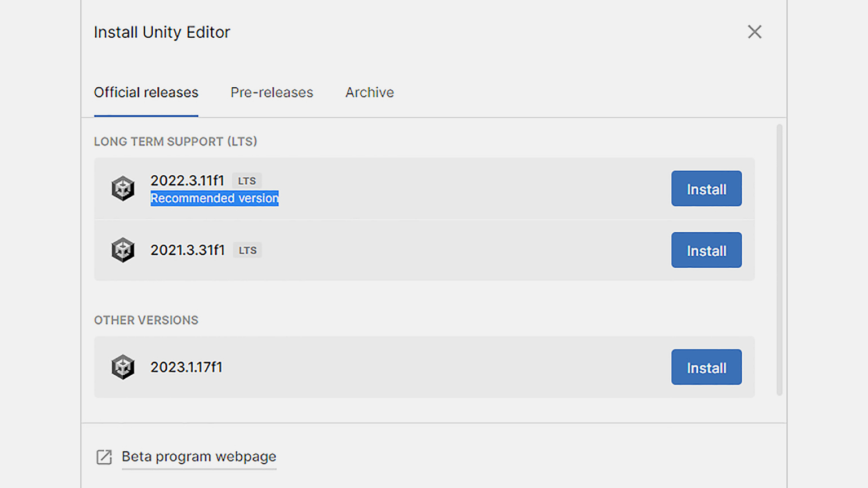
Task: Install Unity version 2022.3.11f1
Action: (x=706, y=189)
